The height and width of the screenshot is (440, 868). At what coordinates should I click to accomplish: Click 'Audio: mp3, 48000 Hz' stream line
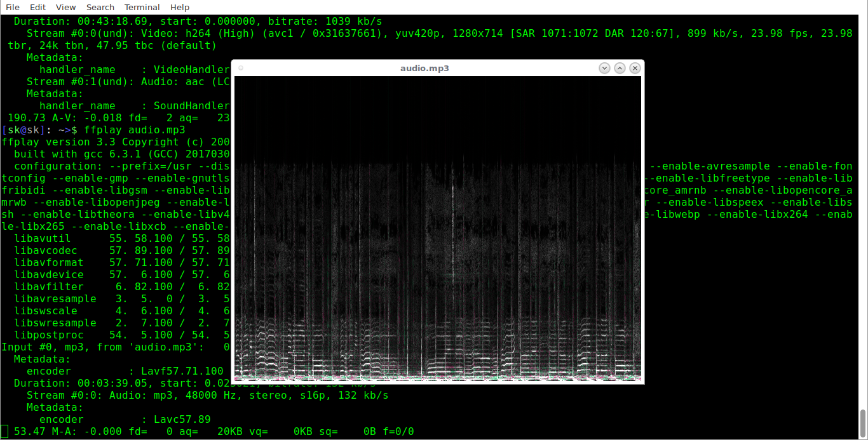pos(208,395)
